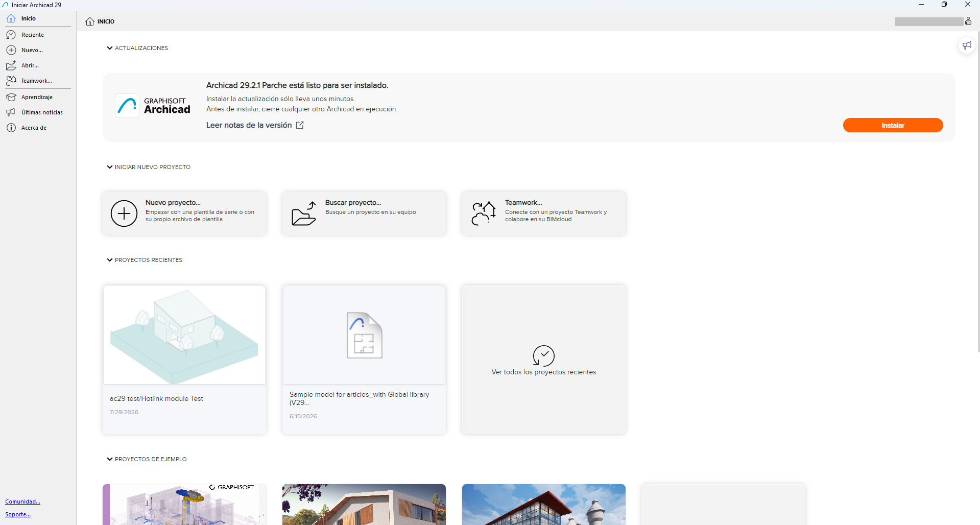Collapse the ACTUALIZACIONES section
This screenshot has width=980, height=525.
point(110,48)
